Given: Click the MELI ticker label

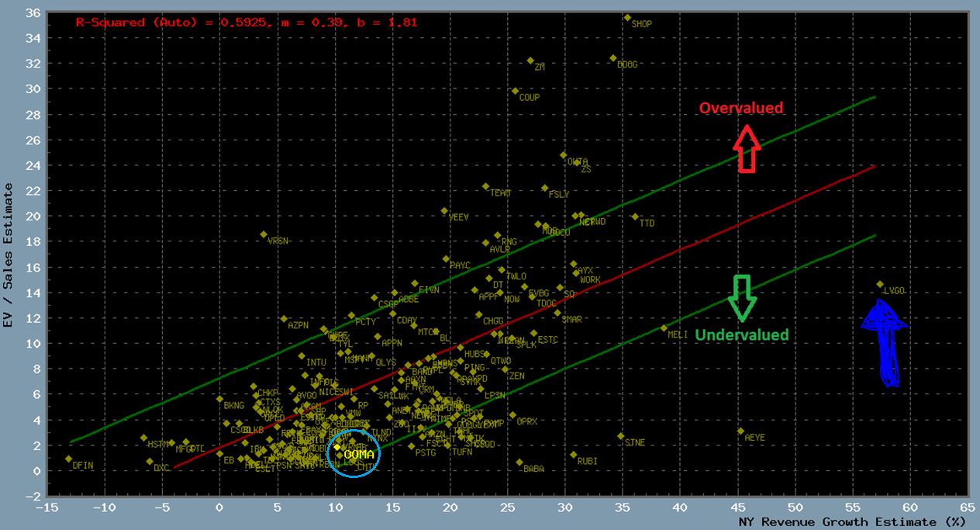Looking at the screenshot, I should click(x=678, y=335).
